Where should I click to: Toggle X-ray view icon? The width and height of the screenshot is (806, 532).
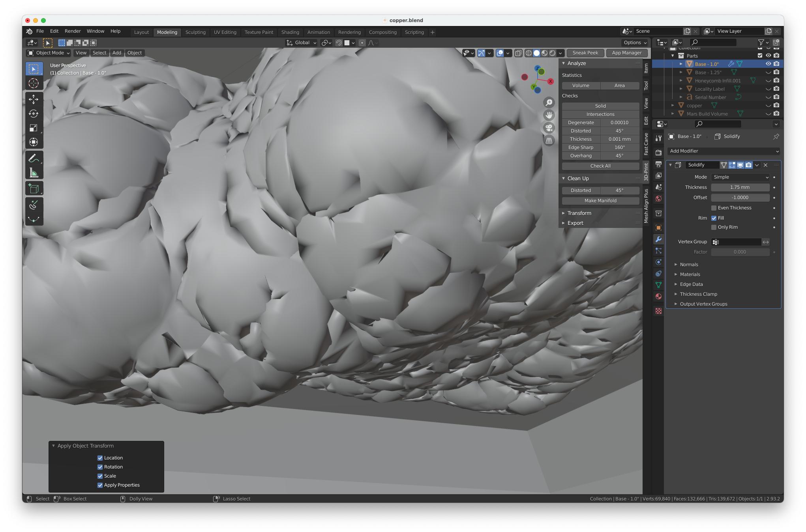tap(518, 53)
